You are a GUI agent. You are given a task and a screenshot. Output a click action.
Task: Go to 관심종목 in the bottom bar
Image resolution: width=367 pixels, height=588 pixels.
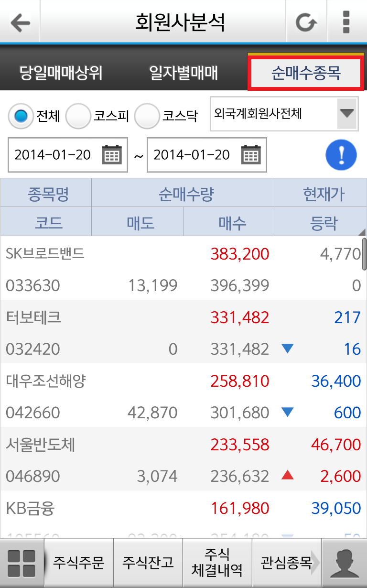point(286,563)
